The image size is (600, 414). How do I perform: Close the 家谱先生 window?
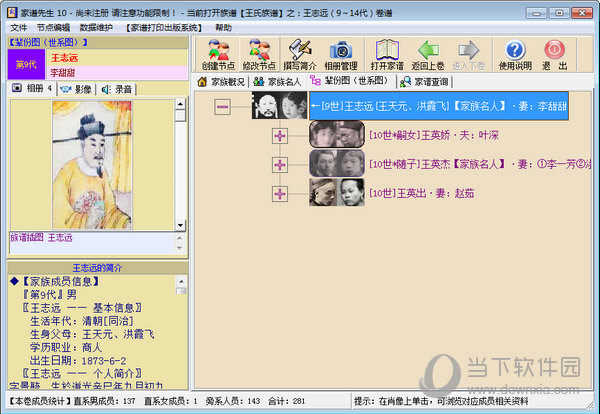coord(582,13)
